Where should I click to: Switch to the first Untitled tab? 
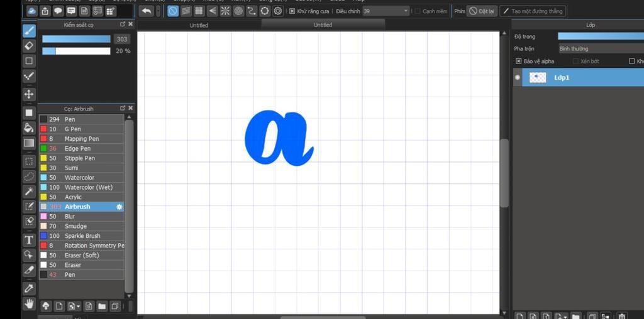click(199, 25)
